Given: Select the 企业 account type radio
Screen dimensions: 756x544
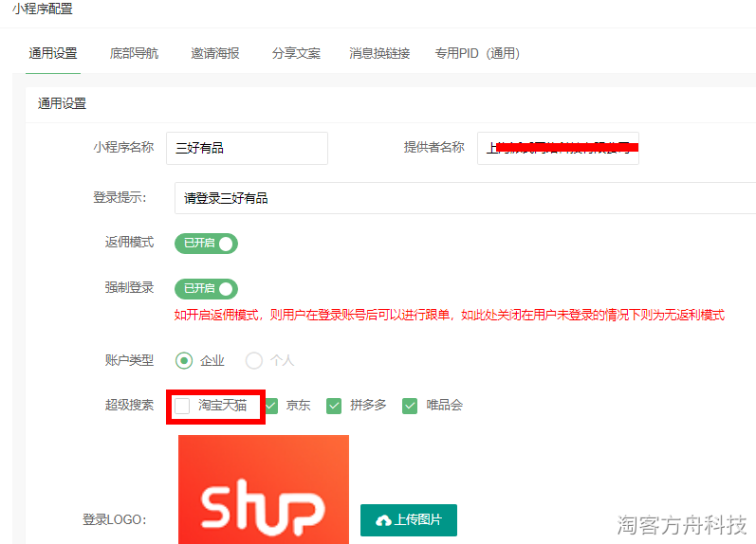Looking at the screenshot, I should coord(184,360).
